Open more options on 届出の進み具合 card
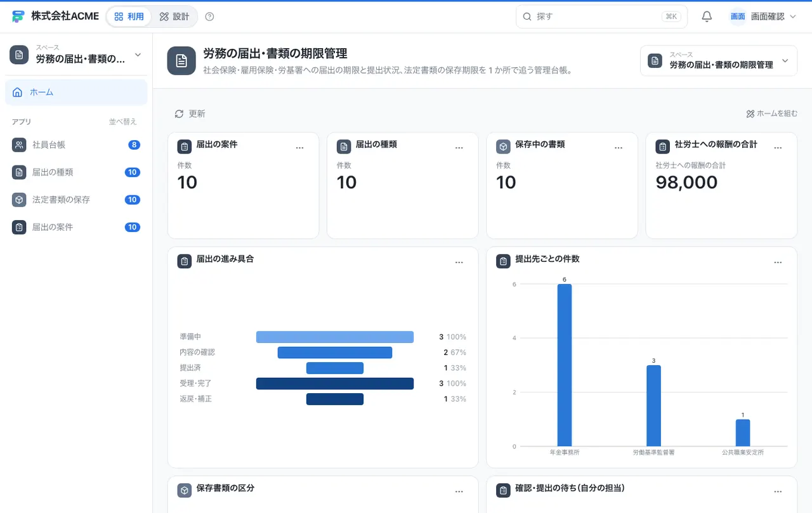 click(x=459, y=263)
